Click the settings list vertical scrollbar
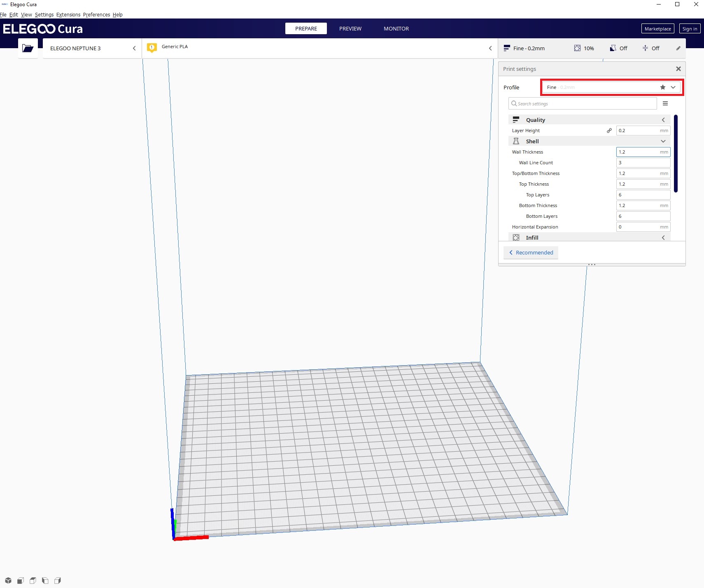 [x=676, y=154]
